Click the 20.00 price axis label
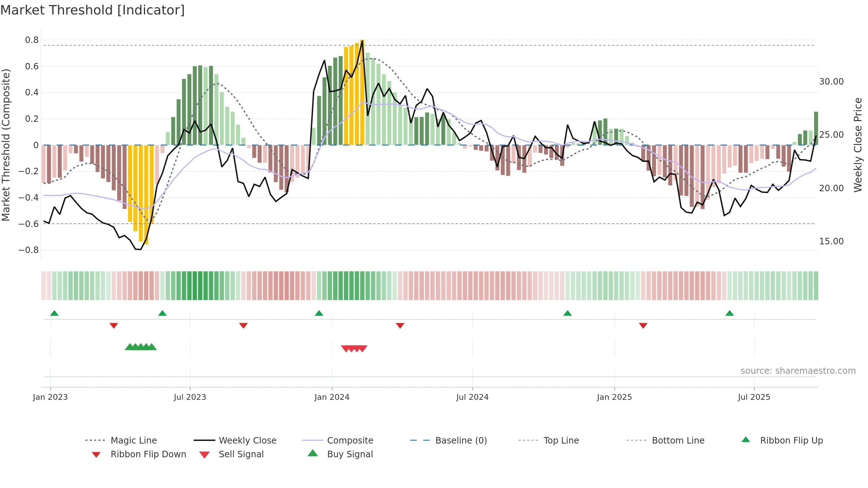868x488 pixels. pyautogui.click(x=831, y=188)
